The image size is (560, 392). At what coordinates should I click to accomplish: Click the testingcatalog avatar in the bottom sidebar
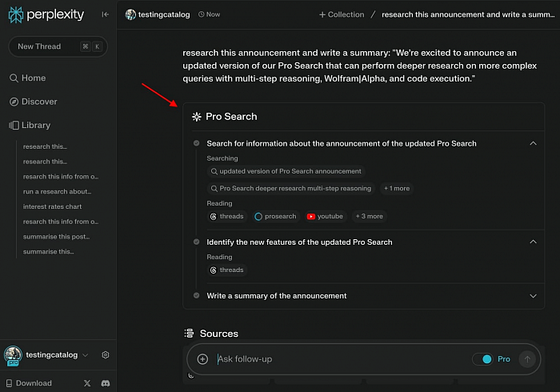click(14, 355)
